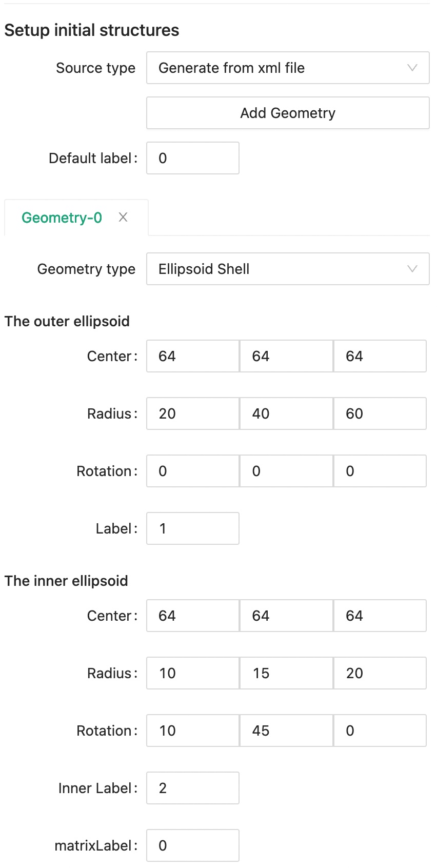Click inner ellipsoid Center third field

[x=380, y=616]
